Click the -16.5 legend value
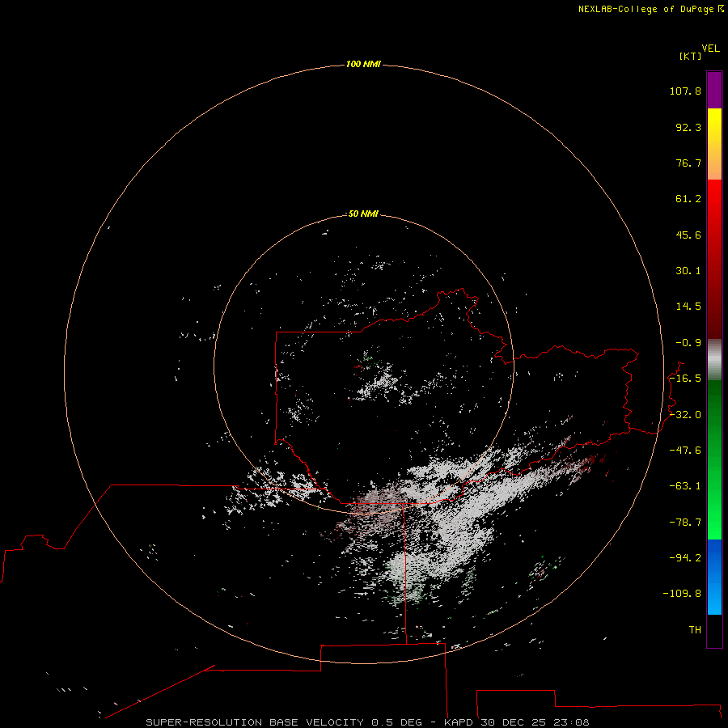The height and width of the screenshot is (728, 728). point(685,379)
